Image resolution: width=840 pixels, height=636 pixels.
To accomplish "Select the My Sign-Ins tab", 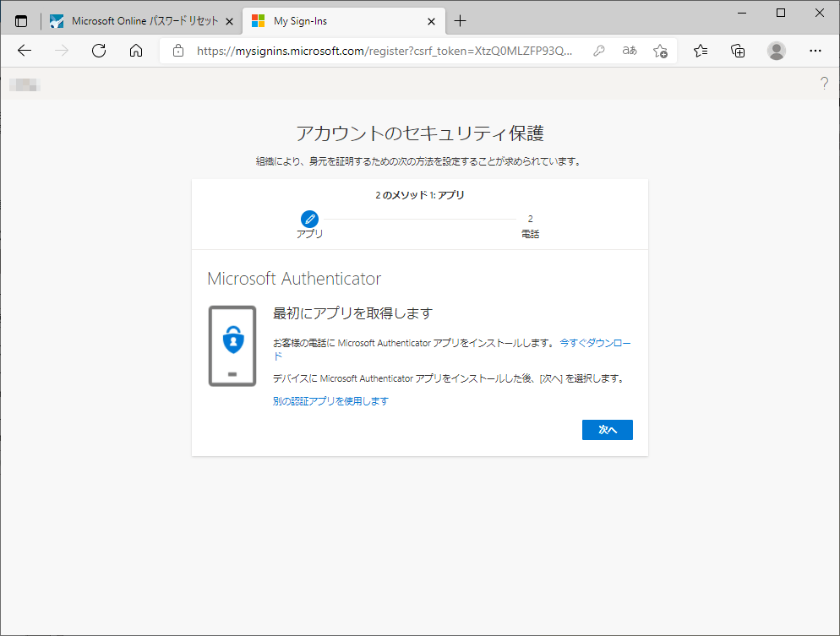I will point(344,21).
